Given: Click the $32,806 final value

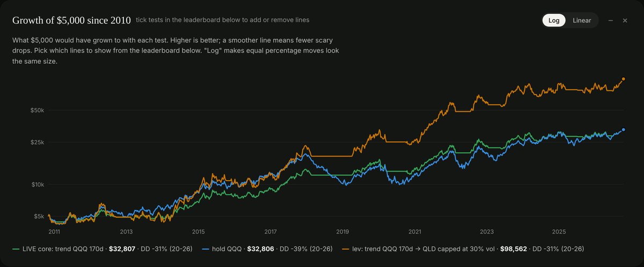Looking at the screenshot, I should (260, 249).
